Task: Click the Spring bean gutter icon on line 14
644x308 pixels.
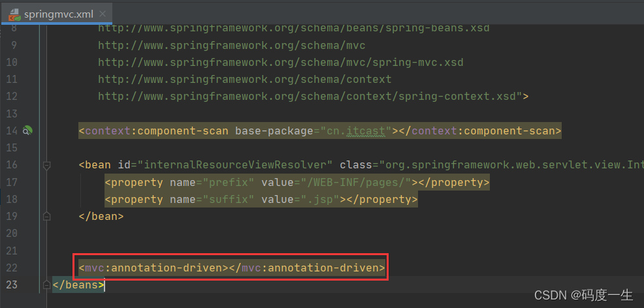Action: tap(27, 131)
